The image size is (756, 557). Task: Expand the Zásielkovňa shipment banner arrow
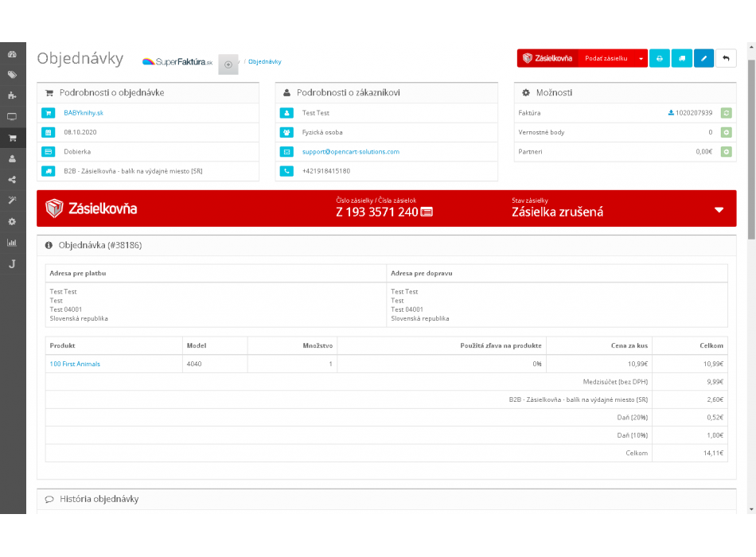[x=719, y=210]
